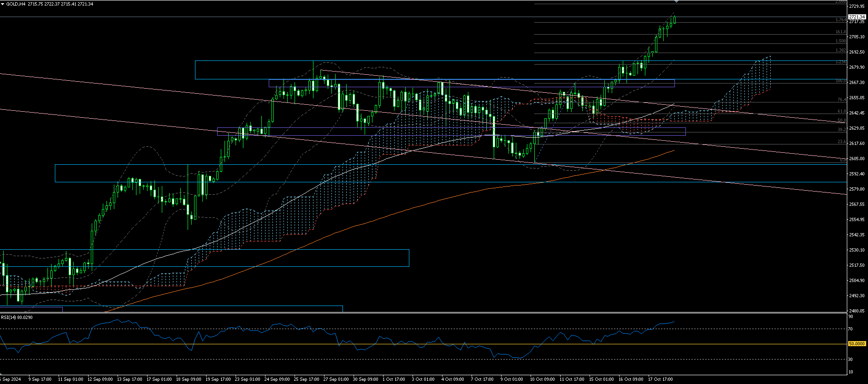Click the 23.6 Fibonacci level label
This screenshot has height=384, width=868.
[841, 142]
